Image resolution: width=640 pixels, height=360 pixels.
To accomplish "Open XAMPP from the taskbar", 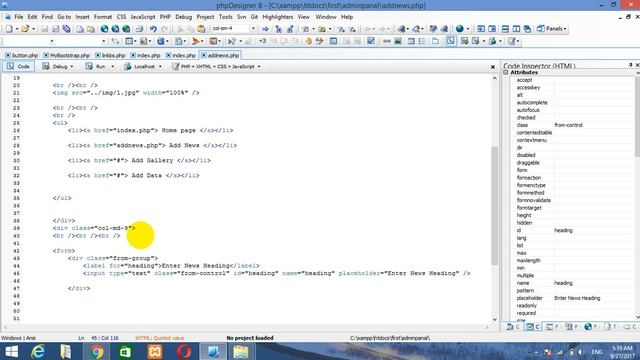I will pyautogui.click(x=154, y=351).
